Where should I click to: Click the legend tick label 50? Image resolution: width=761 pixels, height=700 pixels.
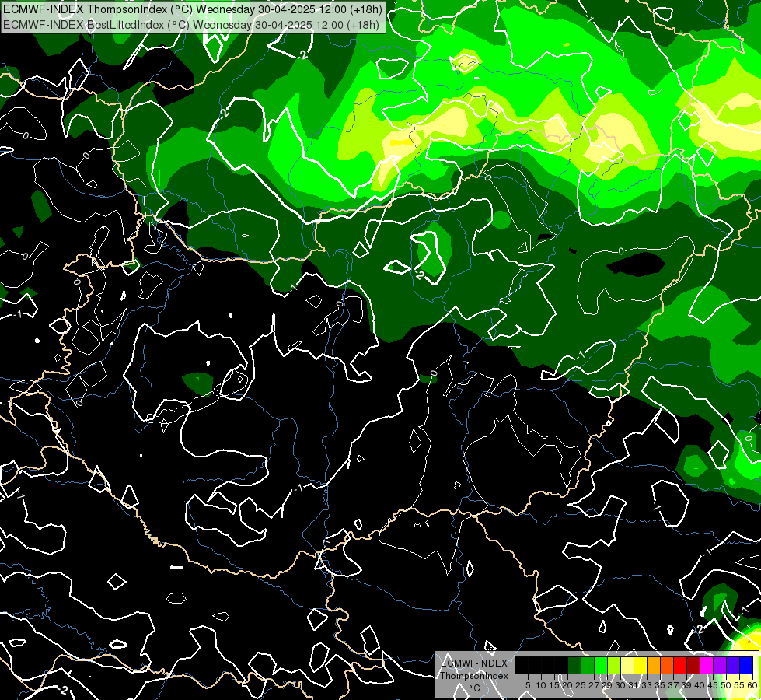coord(727,685)
